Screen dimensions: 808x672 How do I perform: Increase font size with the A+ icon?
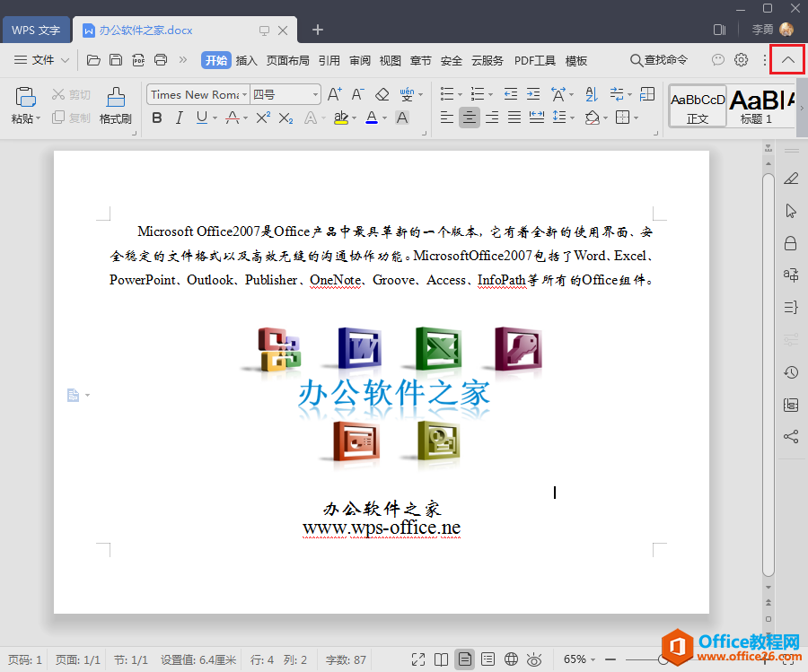pyautogui.click(x=335, y=94)
